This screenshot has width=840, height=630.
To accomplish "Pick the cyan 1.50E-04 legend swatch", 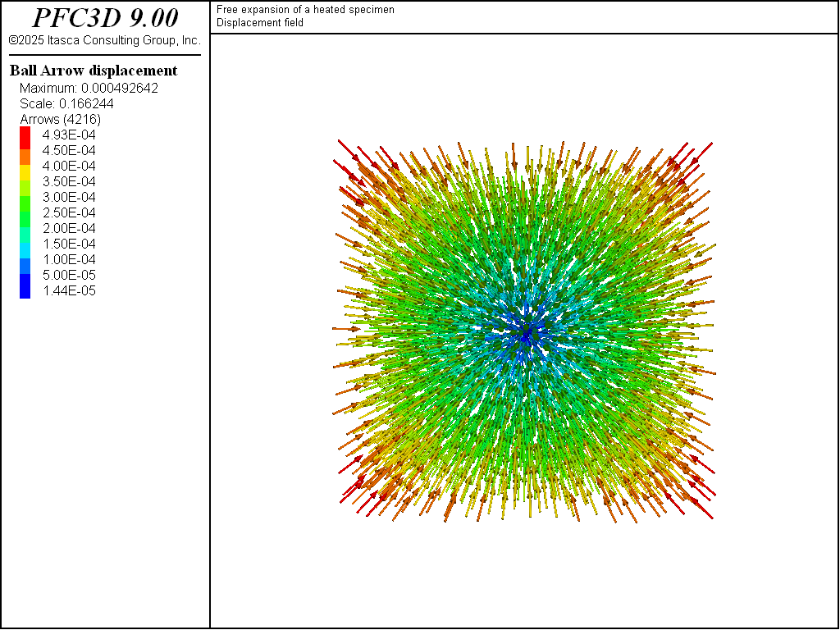I will pyautogui.click(x=25, y=250).
